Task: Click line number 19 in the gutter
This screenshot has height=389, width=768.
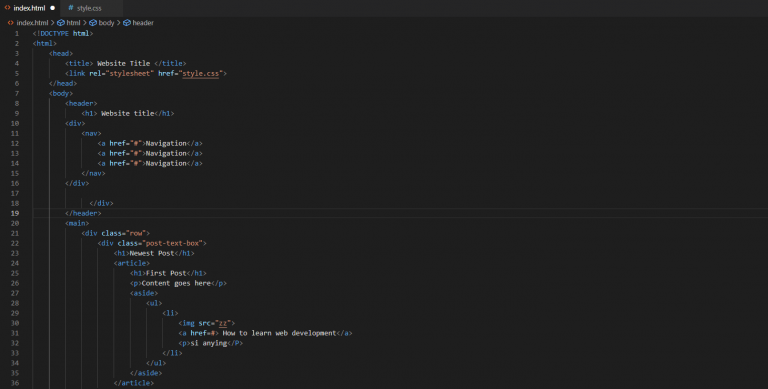Action: point(15,214)
